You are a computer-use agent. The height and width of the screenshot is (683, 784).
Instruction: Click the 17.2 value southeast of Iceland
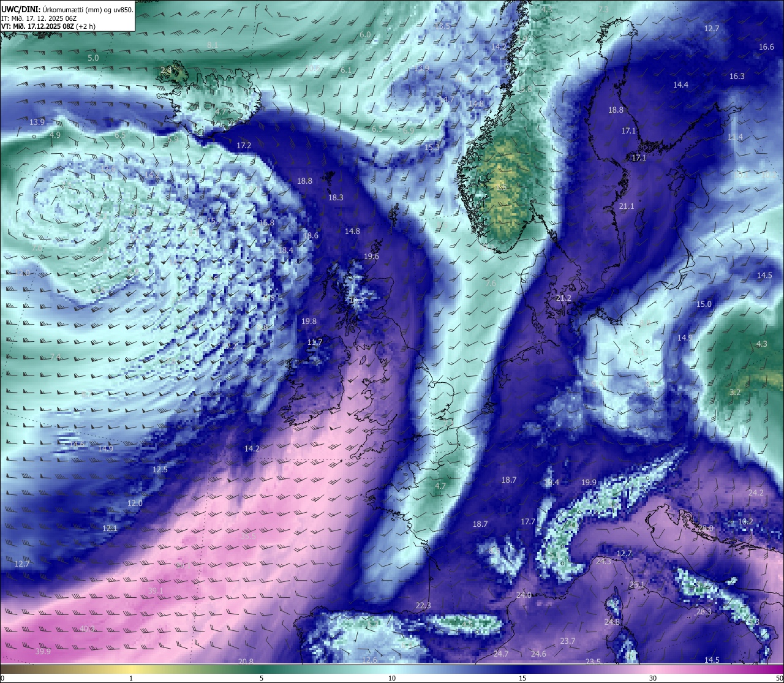(x=244, y=146)
